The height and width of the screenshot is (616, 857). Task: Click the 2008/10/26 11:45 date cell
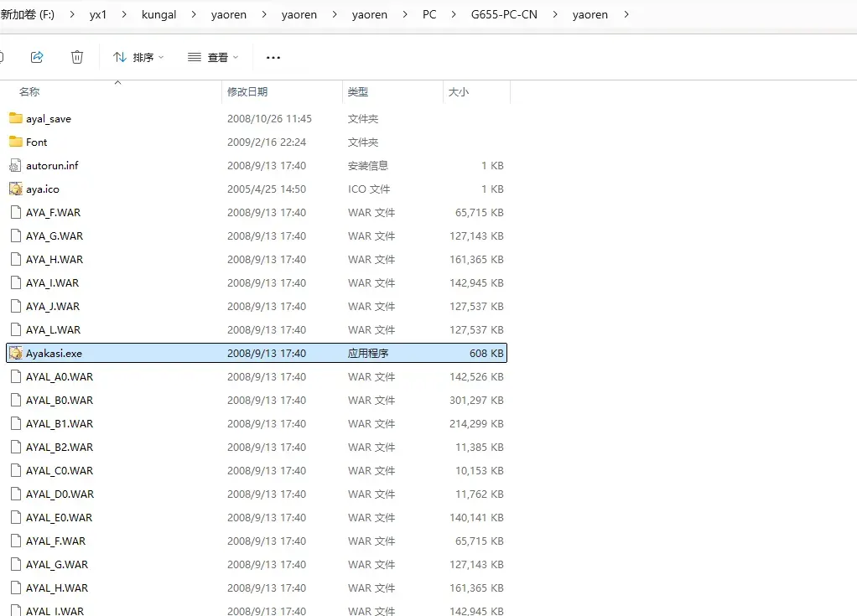click(269, 118)
